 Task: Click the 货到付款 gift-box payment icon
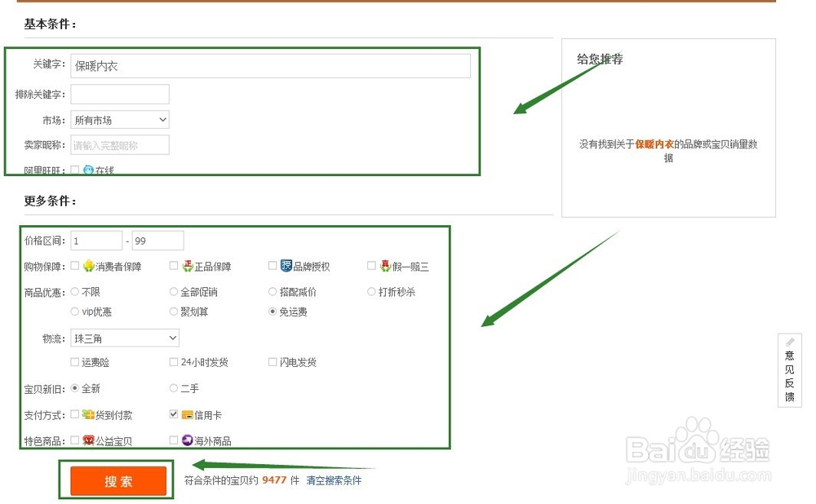86,414
